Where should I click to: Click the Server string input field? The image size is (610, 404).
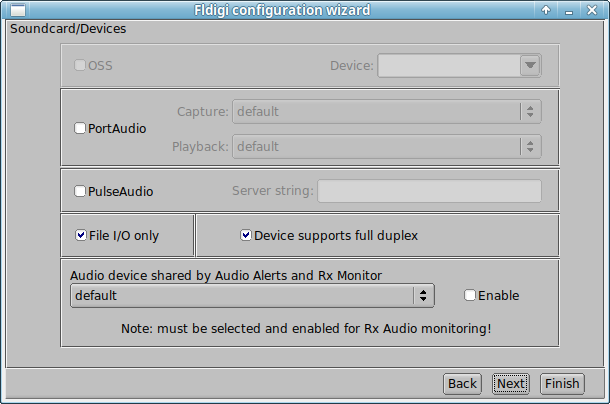pos(429,191)
